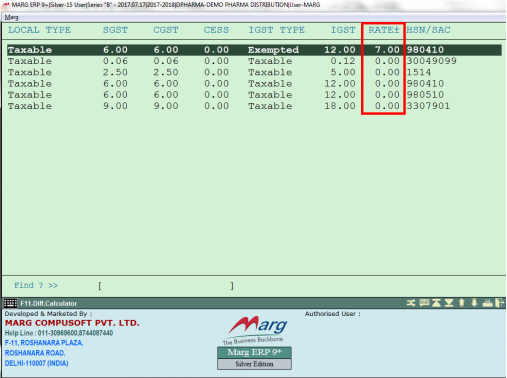Click the up arrow icon in status bar
The height and width of the screenshot is (378, 507).
coord(462,303)
